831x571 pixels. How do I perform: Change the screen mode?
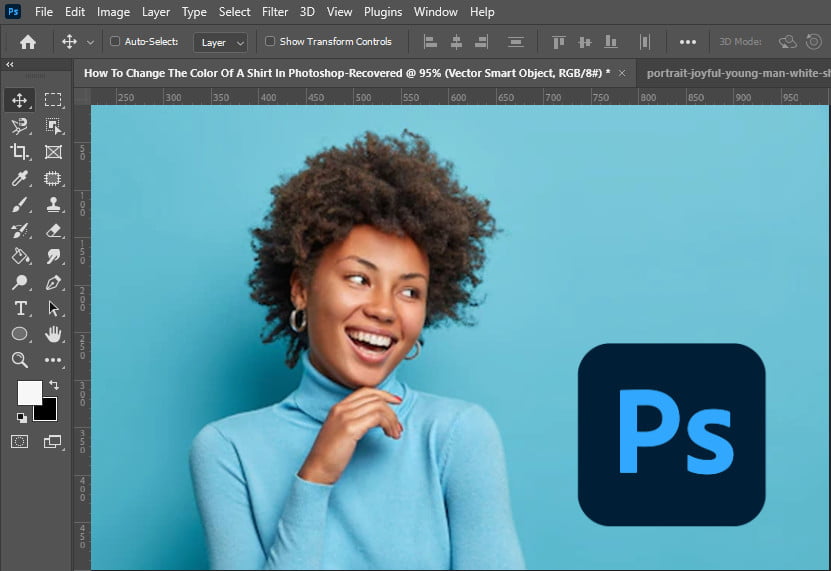click(52, 442)
